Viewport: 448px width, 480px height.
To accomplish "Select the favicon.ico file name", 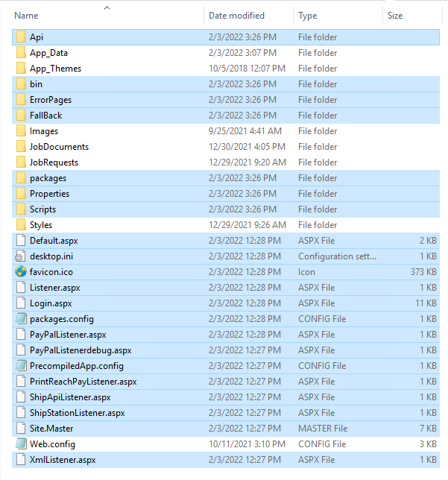I will pyautogui.click(x=51, y=272).
